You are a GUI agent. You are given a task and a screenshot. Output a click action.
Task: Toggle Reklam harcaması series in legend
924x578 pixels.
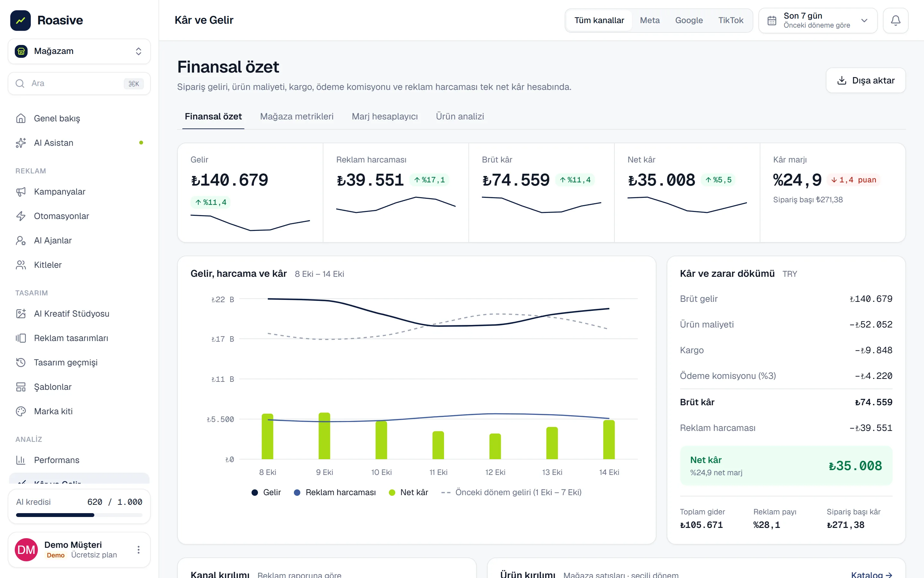tap(335, 492)
